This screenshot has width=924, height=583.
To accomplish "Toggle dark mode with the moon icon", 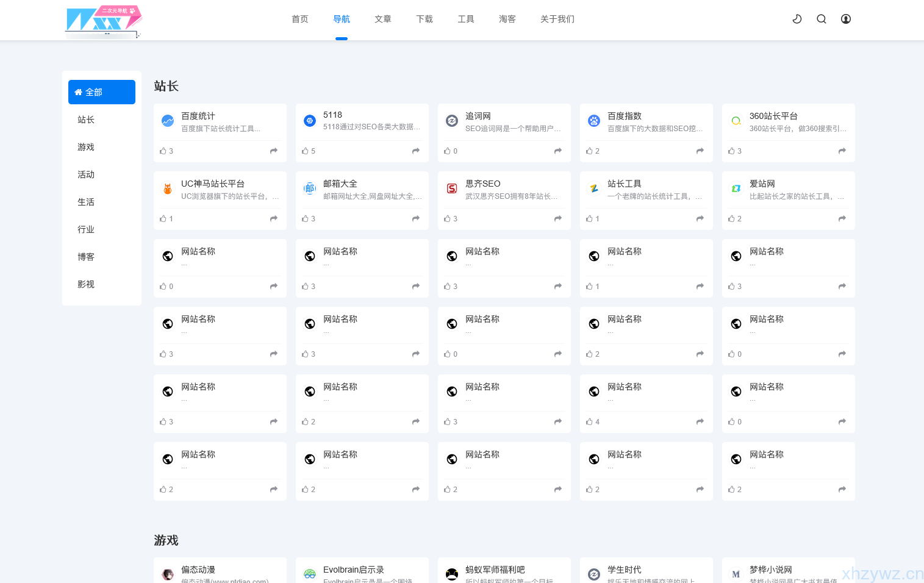I will click(797, 19).
